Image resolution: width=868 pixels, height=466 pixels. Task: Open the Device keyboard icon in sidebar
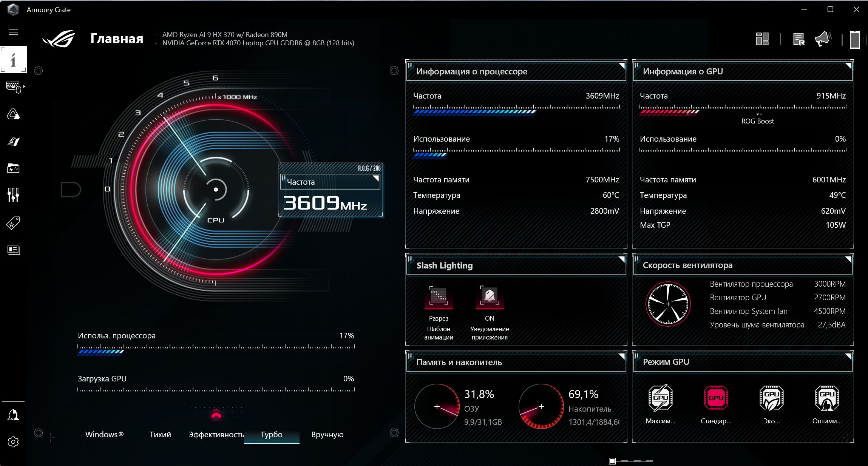[x=14, y=87]
